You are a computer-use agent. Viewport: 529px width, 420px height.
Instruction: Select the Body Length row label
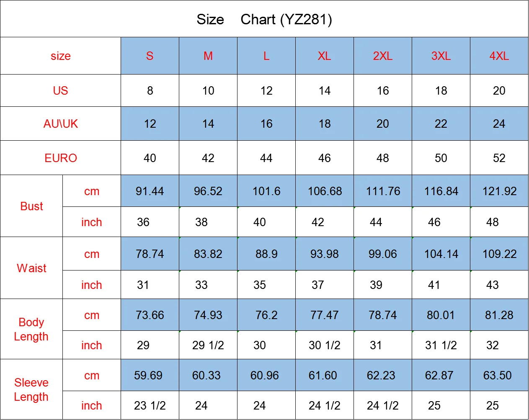pyautogui.click(x=31, y=329)
